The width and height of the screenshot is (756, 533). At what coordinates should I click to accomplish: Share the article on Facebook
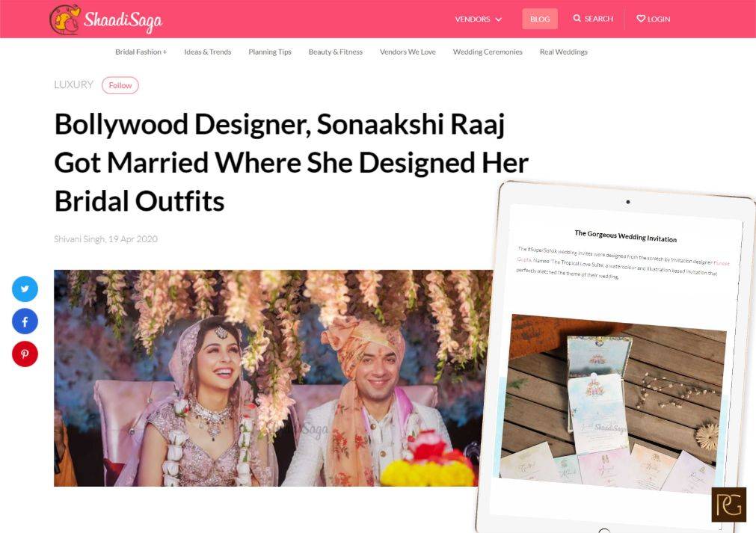pyautogui.click(x=25, y=321)
